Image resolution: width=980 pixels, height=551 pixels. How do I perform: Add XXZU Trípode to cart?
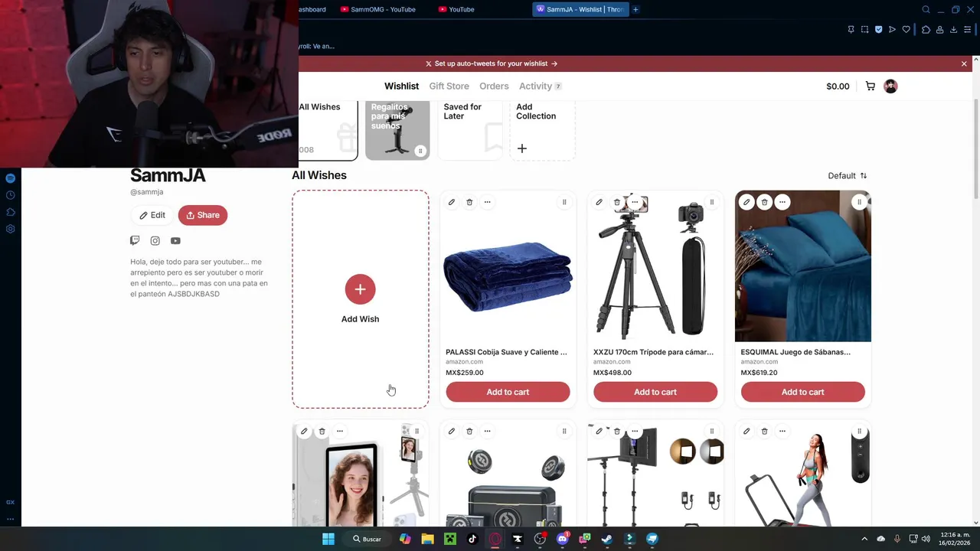point(655,392)
